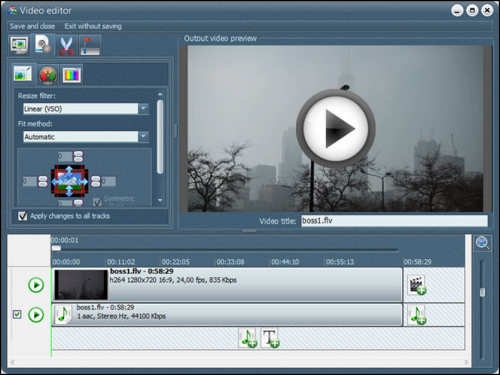This screenshot has height=375, width=500.
Task: Click the 00:22:05 timeline marker
Action: (x=175, y=262)
